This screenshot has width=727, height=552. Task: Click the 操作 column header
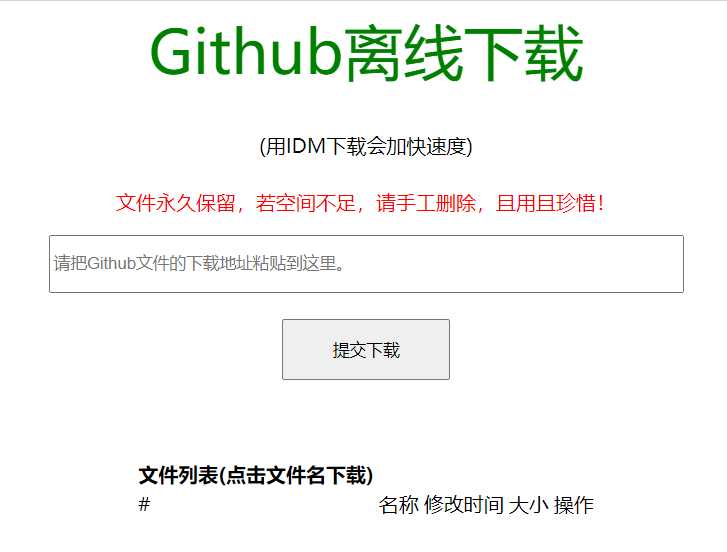574,505
